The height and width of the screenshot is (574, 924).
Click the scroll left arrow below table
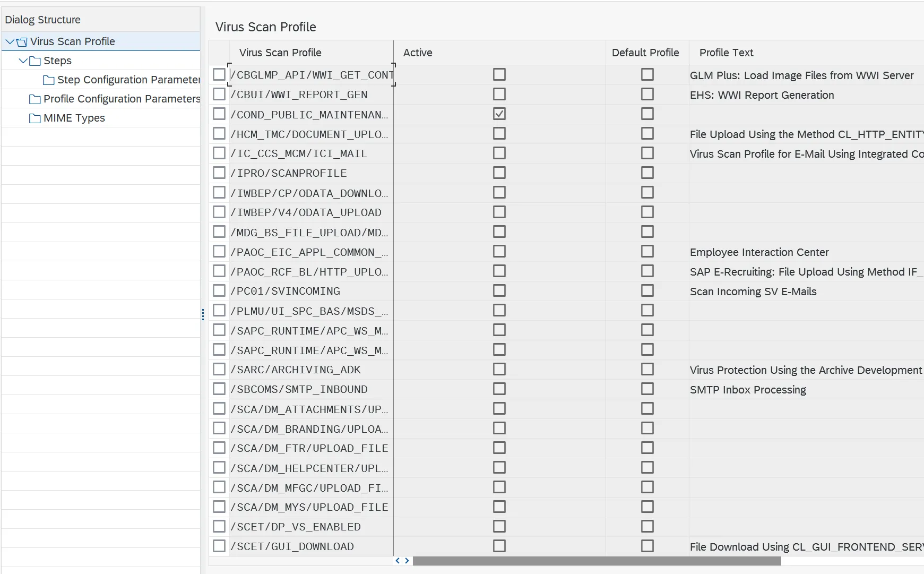click(x=398, y=561)
